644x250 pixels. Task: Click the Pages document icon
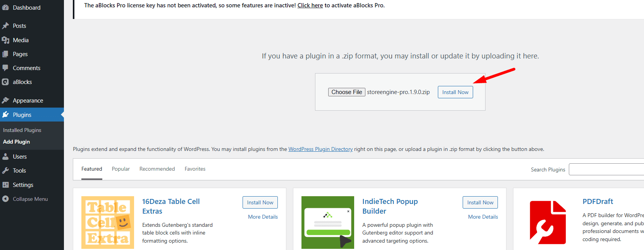tap(5, 54)
